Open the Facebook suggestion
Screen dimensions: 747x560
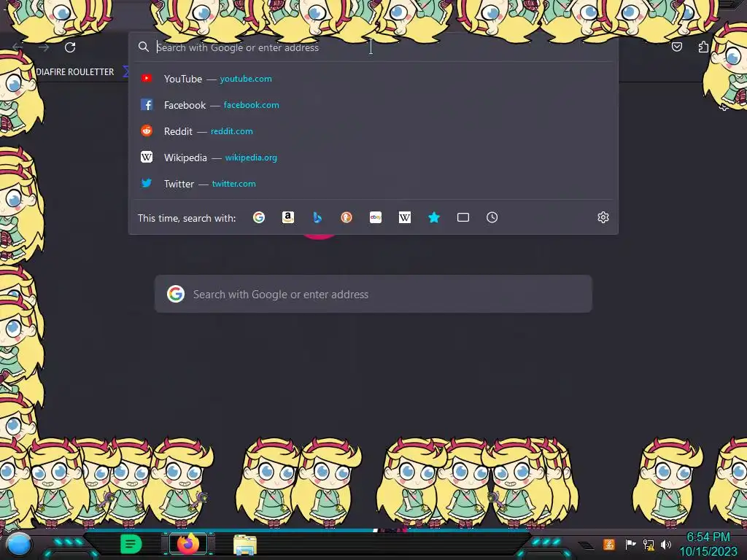(x=373, y=105)
